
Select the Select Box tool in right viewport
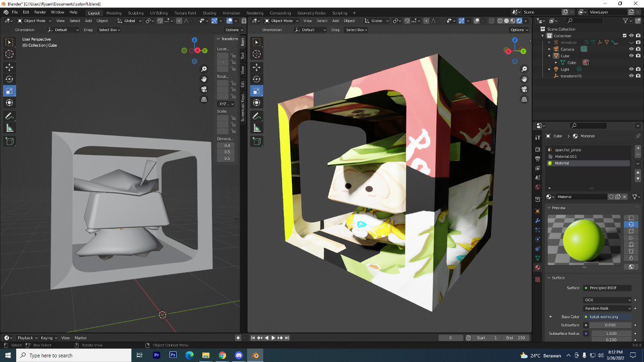pos(257,42)
